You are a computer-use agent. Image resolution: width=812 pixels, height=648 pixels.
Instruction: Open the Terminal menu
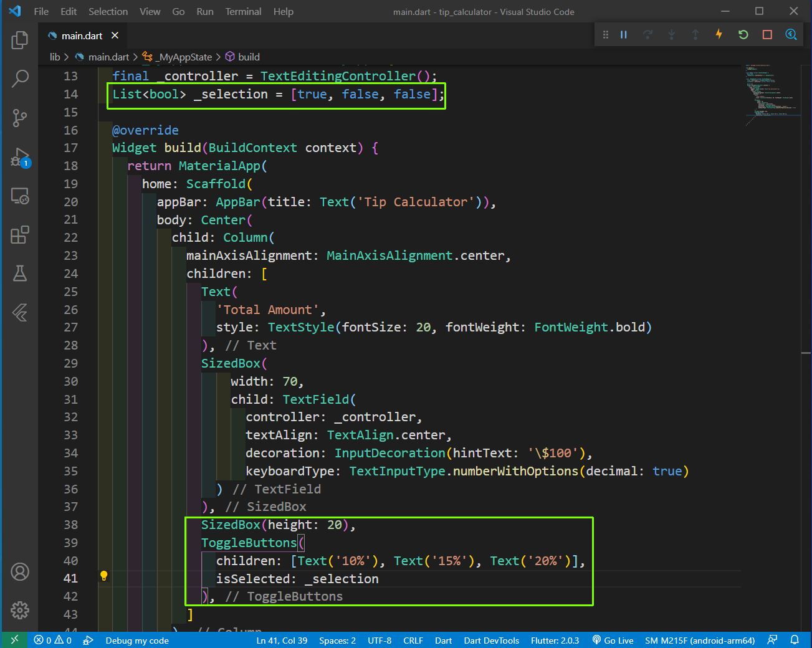click(x=243, y=11)
